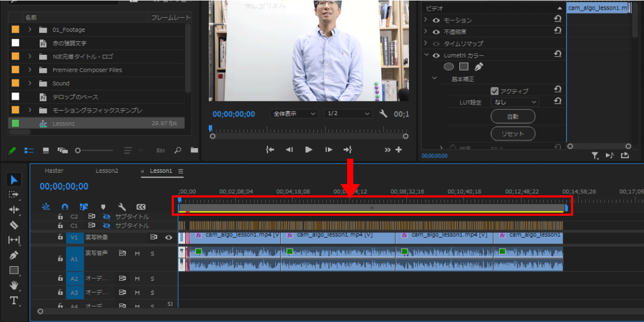Select the Razor tool in the toolbar
Screen dimensions: 644x322
click(14, 225)
